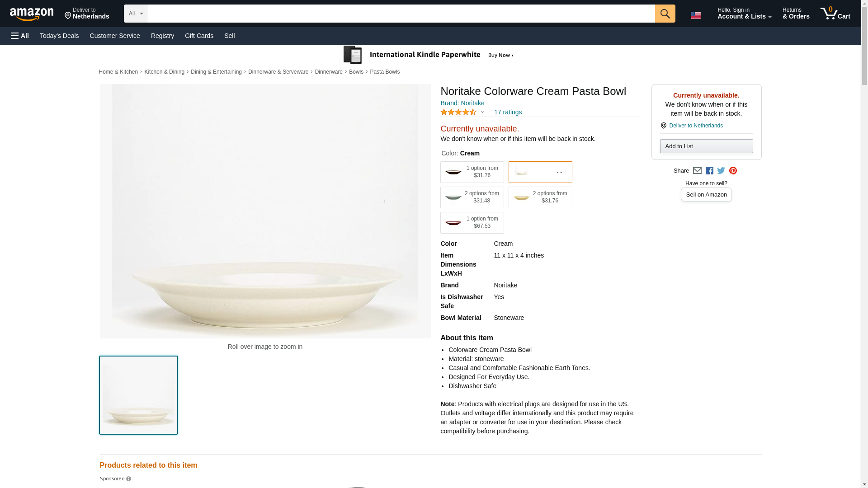Click the search magnifier button
The height and width of the screenshot is (488, 868).
tap(665, 14)
